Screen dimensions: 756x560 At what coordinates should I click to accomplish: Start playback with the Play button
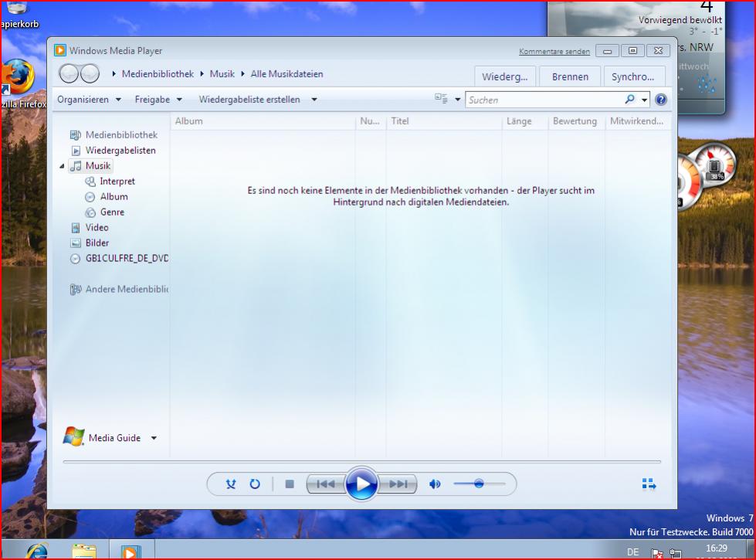tap(361, 484)
